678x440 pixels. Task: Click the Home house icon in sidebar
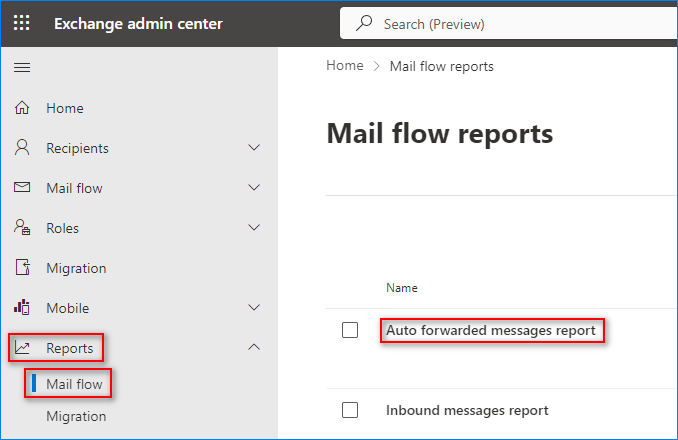pos(22,108)
